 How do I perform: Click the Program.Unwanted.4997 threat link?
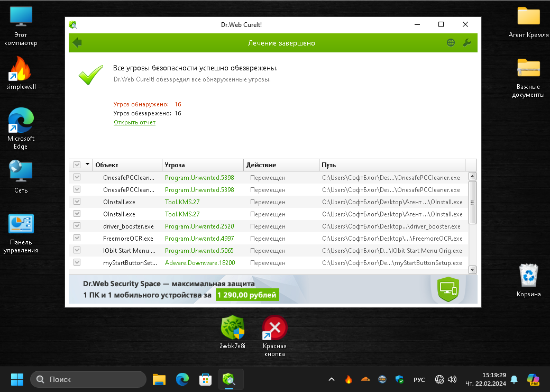199,239
